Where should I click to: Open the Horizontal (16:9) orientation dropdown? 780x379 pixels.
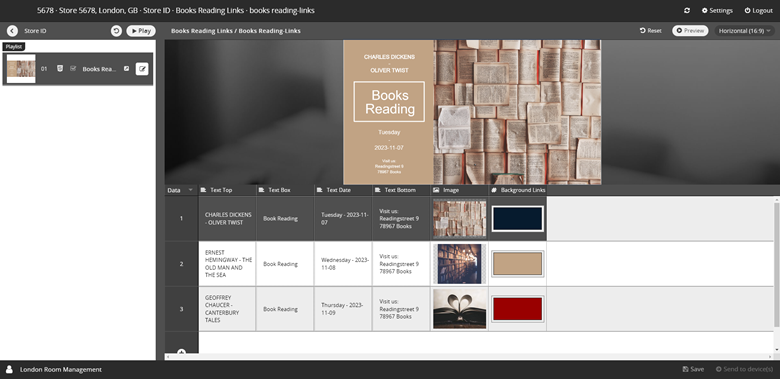click(745, 31)
